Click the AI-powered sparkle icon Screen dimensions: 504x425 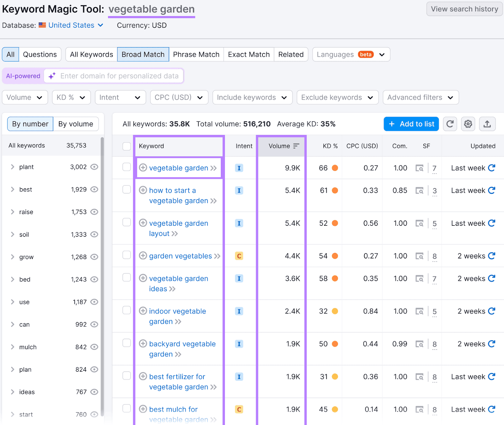52,76
